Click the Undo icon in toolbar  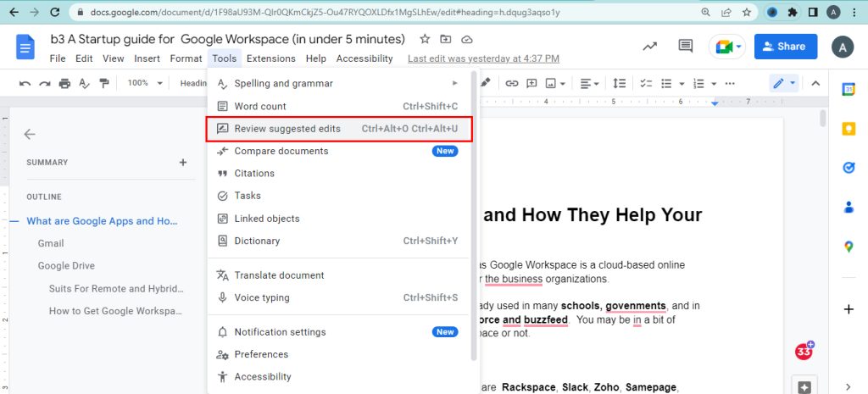click(x=25, y=83)
